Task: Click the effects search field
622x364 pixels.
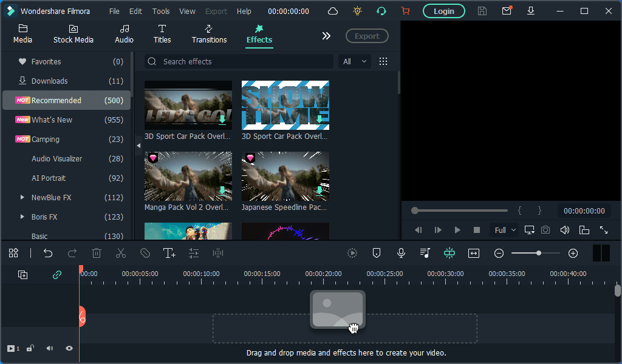Action: point(239,61)
